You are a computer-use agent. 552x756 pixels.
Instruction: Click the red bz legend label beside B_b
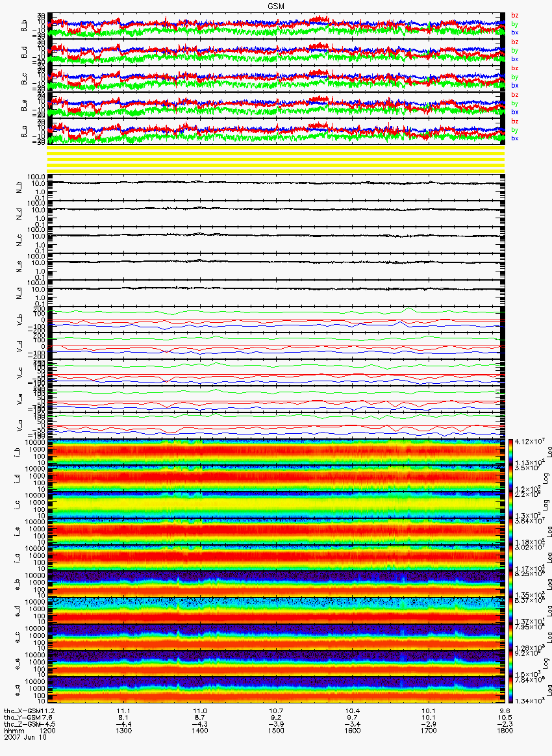click(514, 16)
